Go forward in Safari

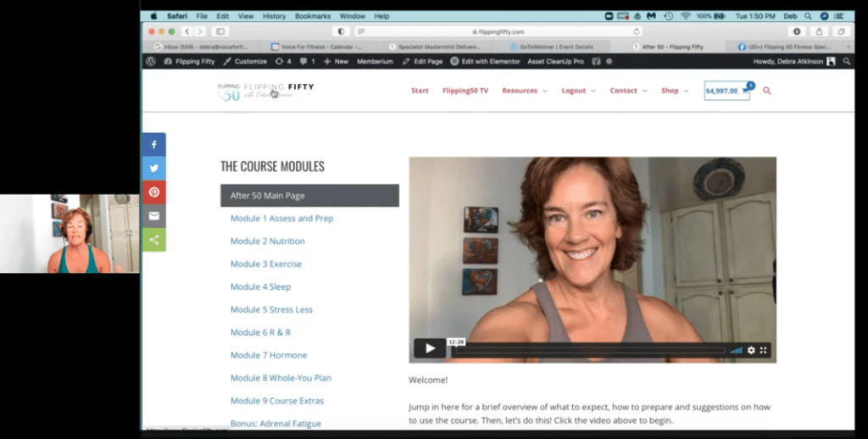click(200, 31)
